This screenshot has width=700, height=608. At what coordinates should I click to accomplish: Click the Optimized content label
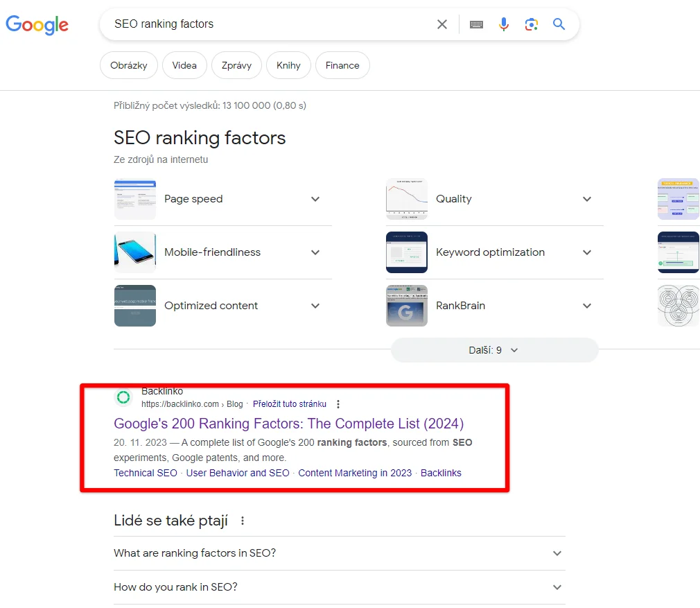point(211,306)
